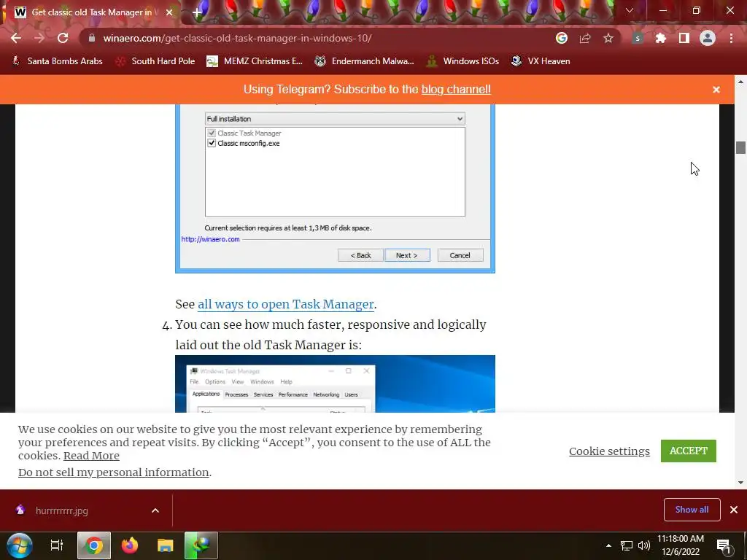Open the Chrome profile avatar
Viewport: 747px width, 560px height.
pos(708,38)
